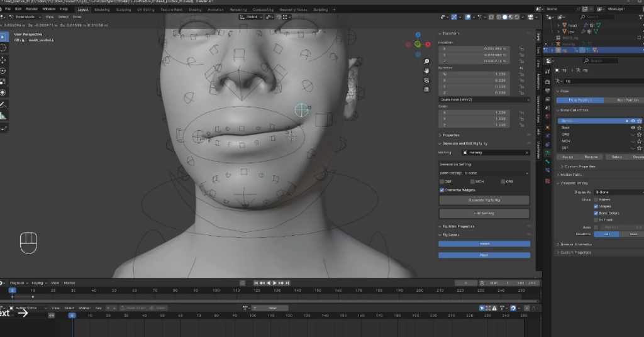Open the Pose Mode dropdown
Image resolution: width=644 pixels, height=337 pixels.
tap(26, 17)
